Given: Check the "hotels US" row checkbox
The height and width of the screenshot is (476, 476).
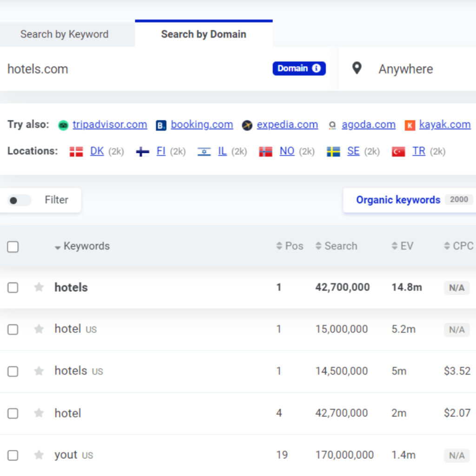Looking at the screenshot, I should pyautogui.click(x=13, y=371).
